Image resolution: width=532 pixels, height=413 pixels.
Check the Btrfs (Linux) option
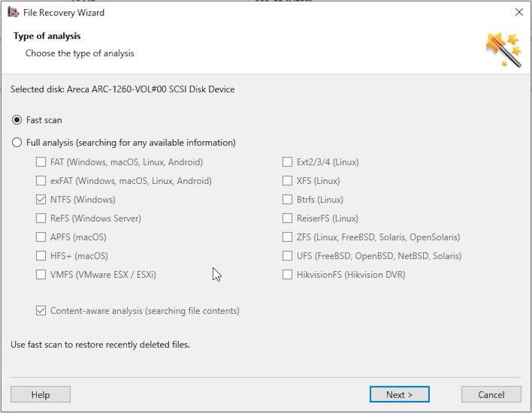(287, 200)
